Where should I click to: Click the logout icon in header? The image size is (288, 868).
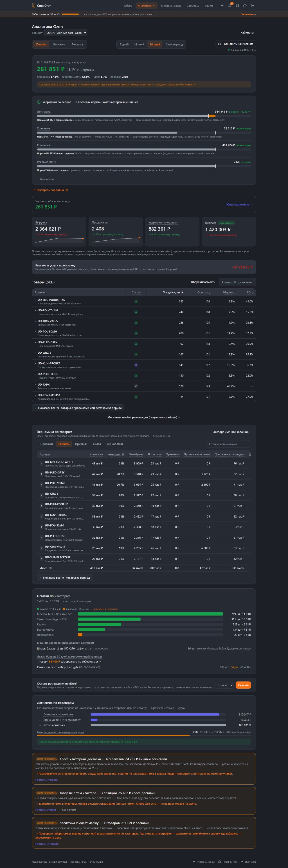coord(253,5)
